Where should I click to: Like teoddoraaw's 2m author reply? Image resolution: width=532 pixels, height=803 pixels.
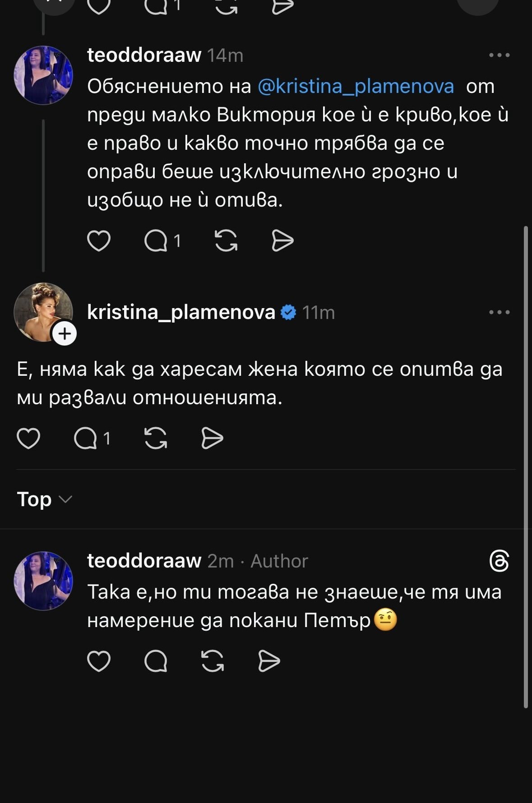click(x=98, y=662)
